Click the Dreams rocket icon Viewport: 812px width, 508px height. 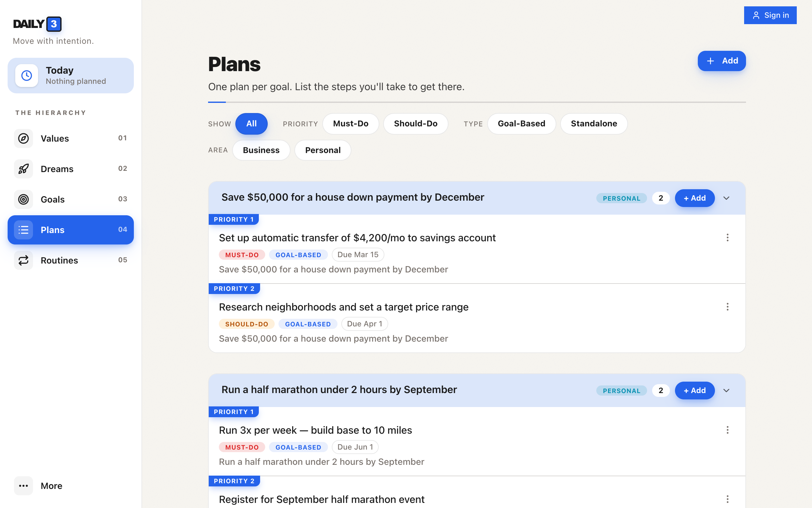[23, 169]
